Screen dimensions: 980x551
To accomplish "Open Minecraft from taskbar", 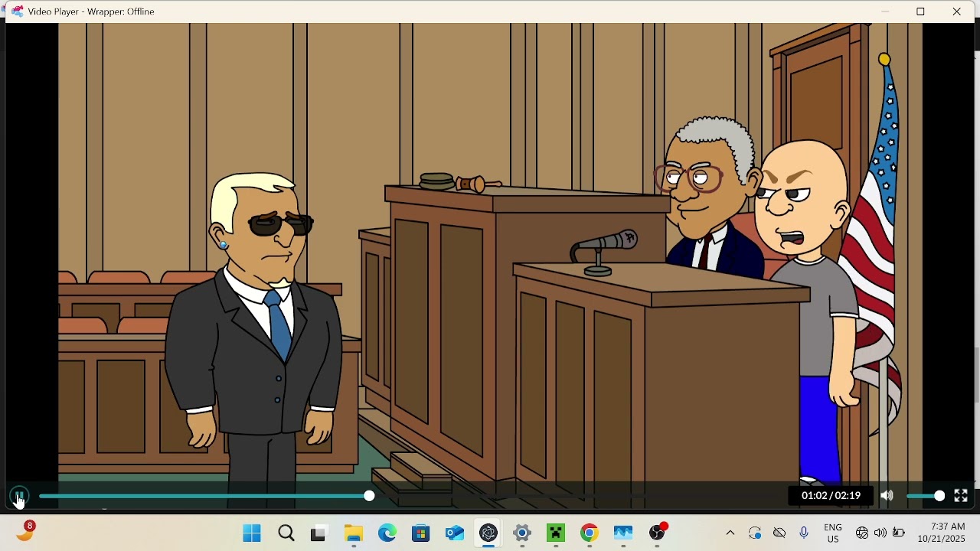I will click(556, 533).
